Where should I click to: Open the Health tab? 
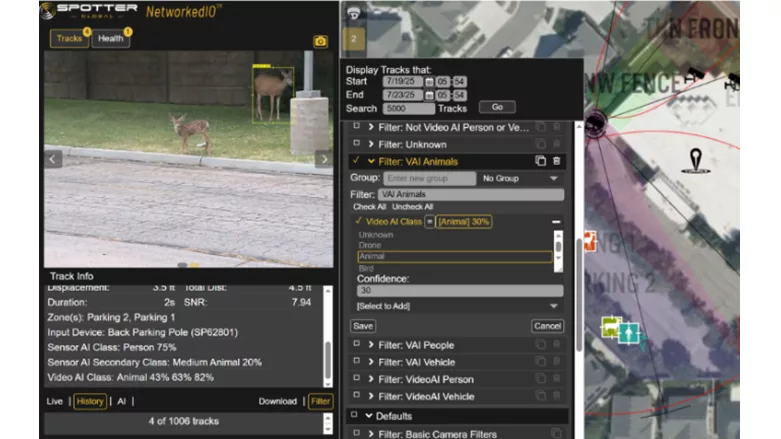click(111, 38)
